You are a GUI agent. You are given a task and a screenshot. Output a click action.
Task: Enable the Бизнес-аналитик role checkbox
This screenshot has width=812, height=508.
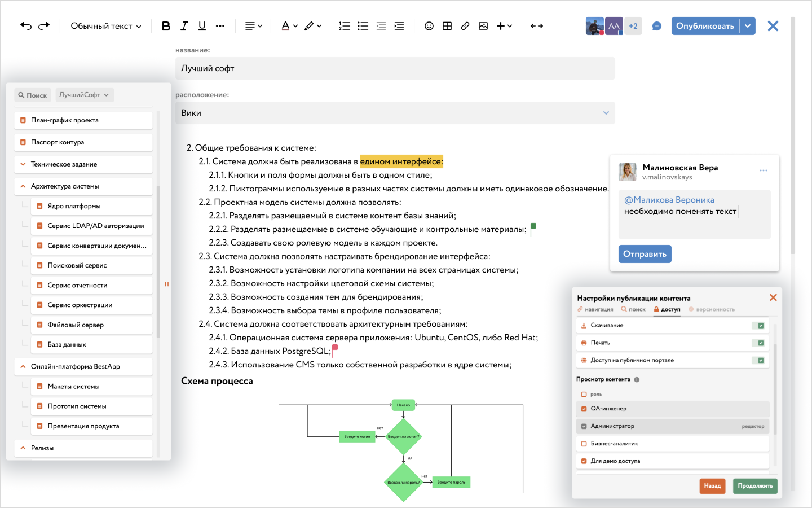click(x=584, y=444)
